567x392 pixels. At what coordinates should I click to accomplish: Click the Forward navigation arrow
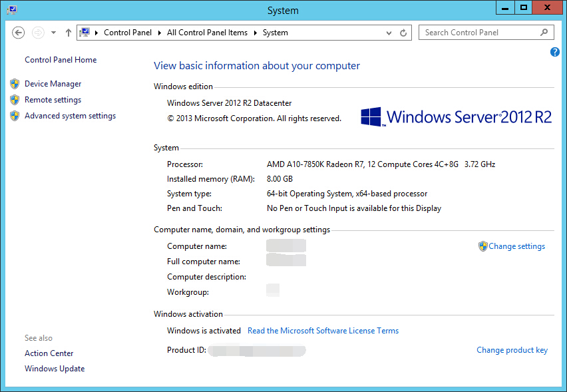[x=38, y=33]
